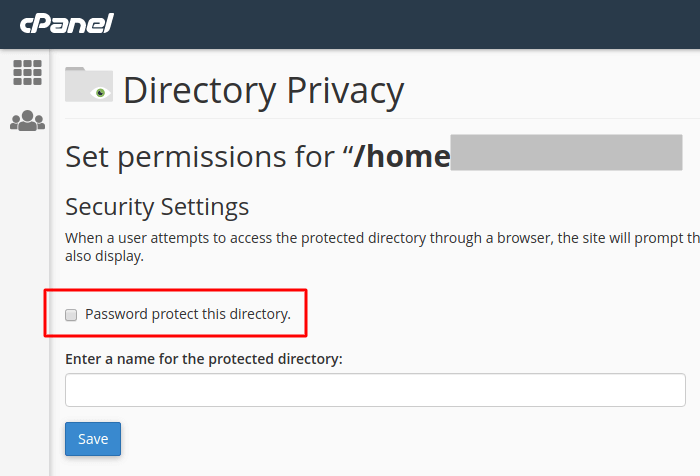
Task: Tick the Password protect this directory checkbox
Action: (71, 315)
